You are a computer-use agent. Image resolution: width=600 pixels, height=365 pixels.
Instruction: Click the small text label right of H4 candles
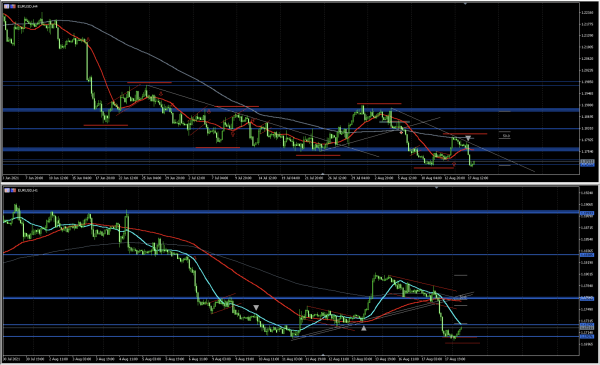pos(506,135)
